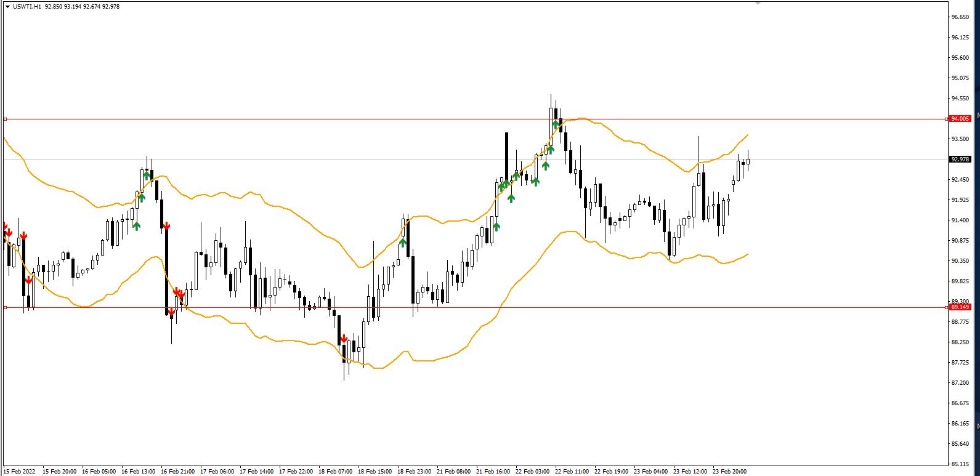Select the left handle of the 94.005 red line
This screenshot has width=980, height=476.
click(5, 119)
